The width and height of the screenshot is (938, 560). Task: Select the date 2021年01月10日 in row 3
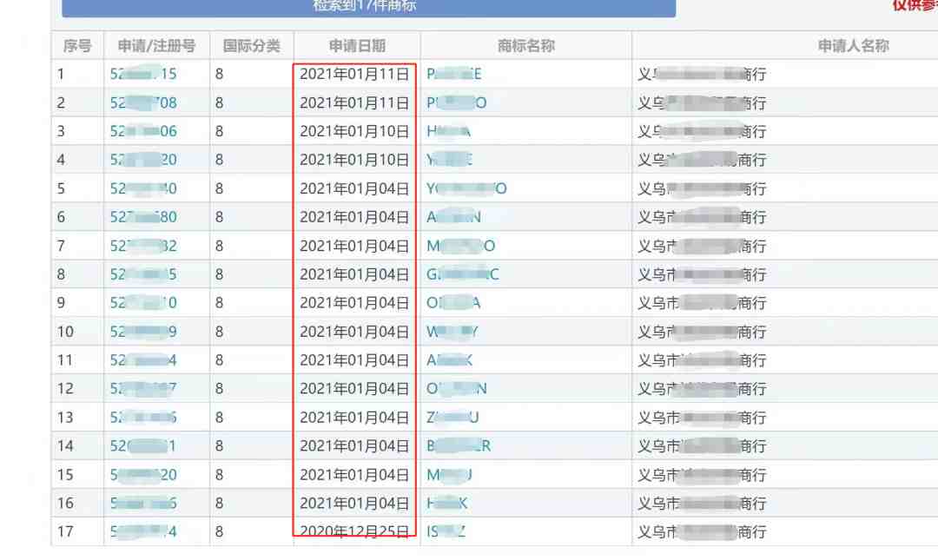(x=354, y=132)
